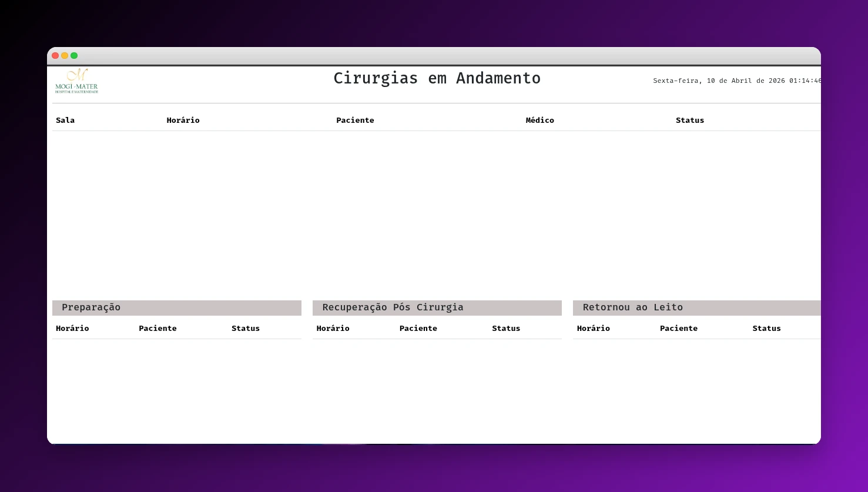
Task: Close the window with the red button
Action: (55, 56)
